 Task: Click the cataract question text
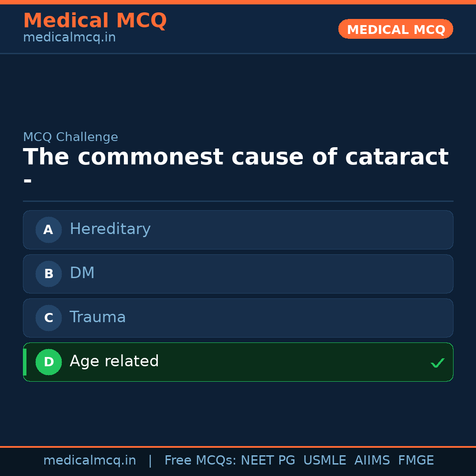click(x=236, y=156)
